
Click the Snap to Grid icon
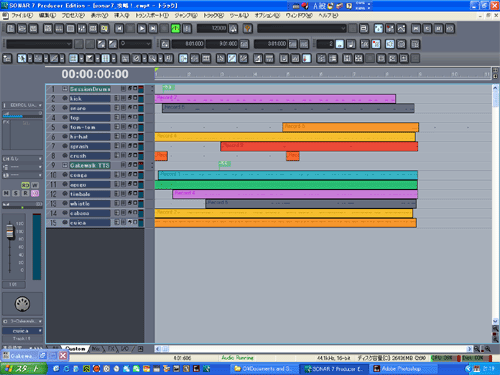click(106, 59)
